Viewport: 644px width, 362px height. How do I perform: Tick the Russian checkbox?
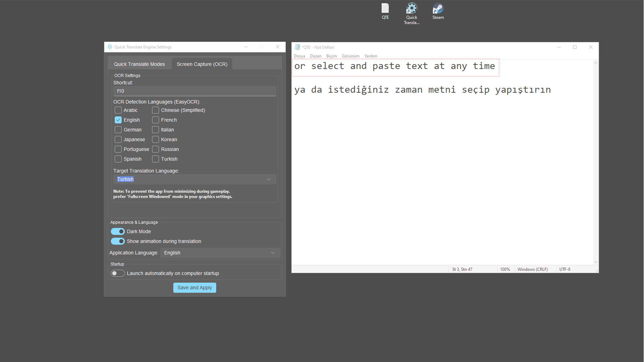pos(155,149)
